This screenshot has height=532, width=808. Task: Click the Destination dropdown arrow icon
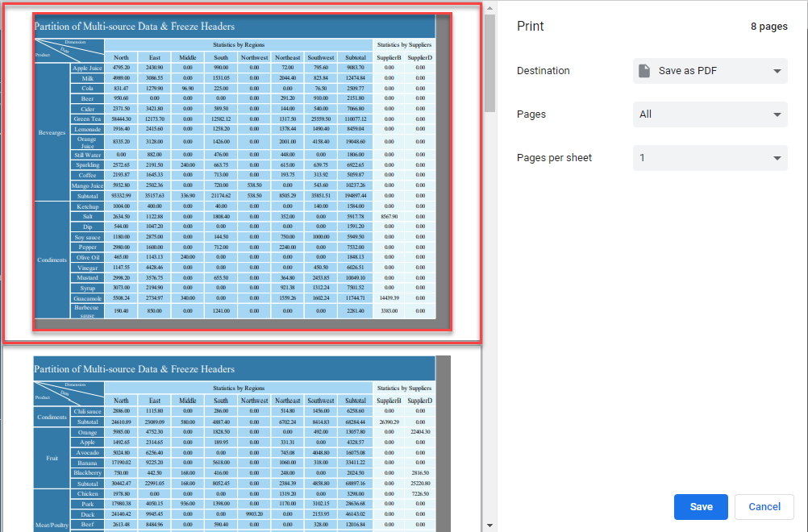coord(777,70)
